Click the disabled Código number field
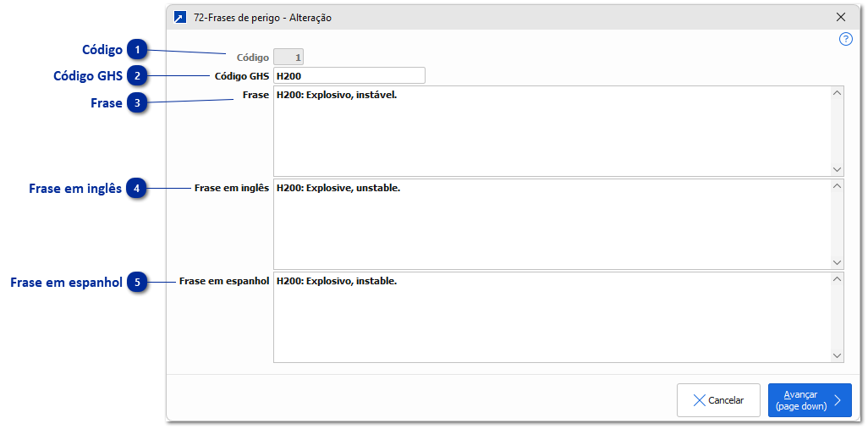The image size is (868, 429). point(288,58)
